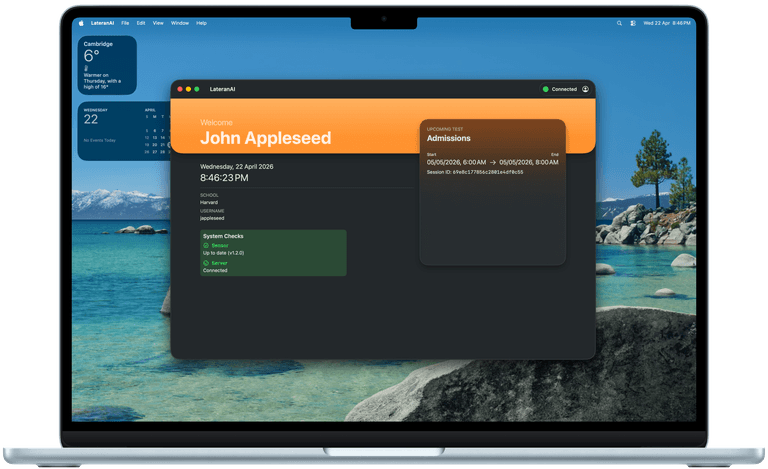Open the Window menu

tap(180, 23)
